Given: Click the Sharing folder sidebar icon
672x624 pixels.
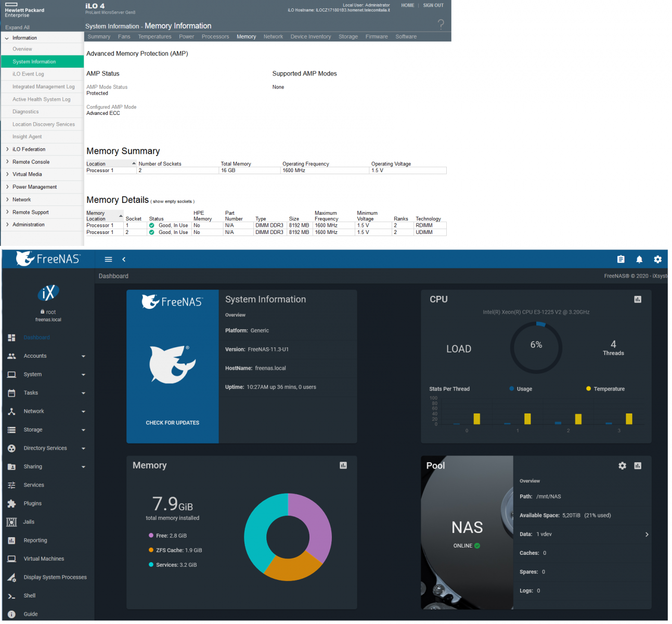Looking at the screenshot, I should pos(11,467).
